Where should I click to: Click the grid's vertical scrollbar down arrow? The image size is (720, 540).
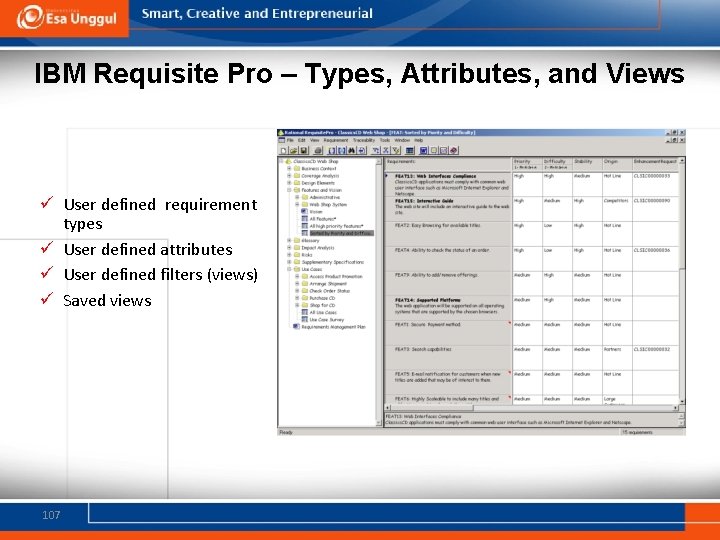(682, 401)
